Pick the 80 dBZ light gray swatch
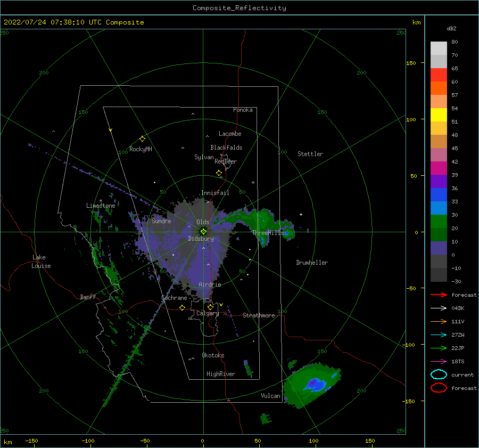 439,48
